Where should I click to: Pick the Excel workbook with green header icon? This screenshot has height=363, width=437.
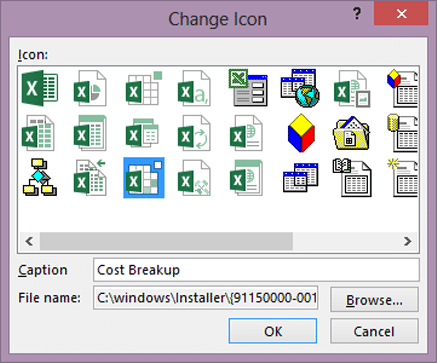[x=90, y=133]
